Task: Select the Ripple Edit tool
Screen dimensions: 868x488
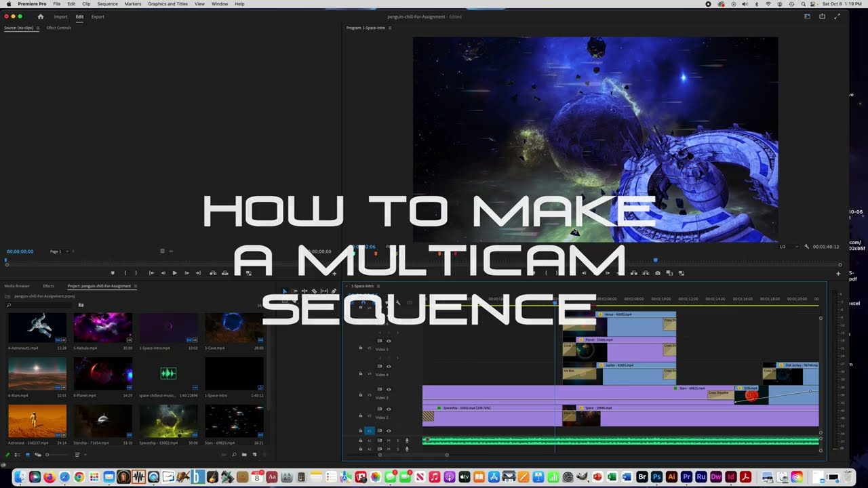Action: [x=304, y=291]
